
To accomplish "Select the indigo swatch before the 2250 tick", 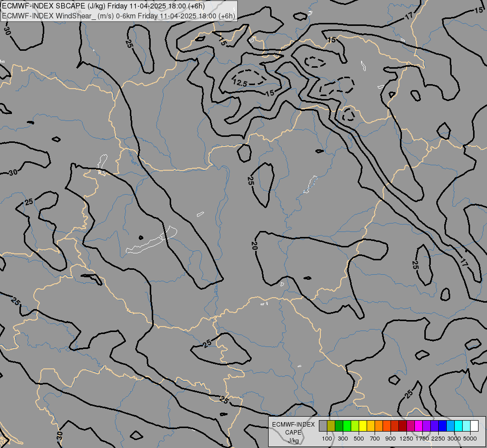I will tap(435, 426).
